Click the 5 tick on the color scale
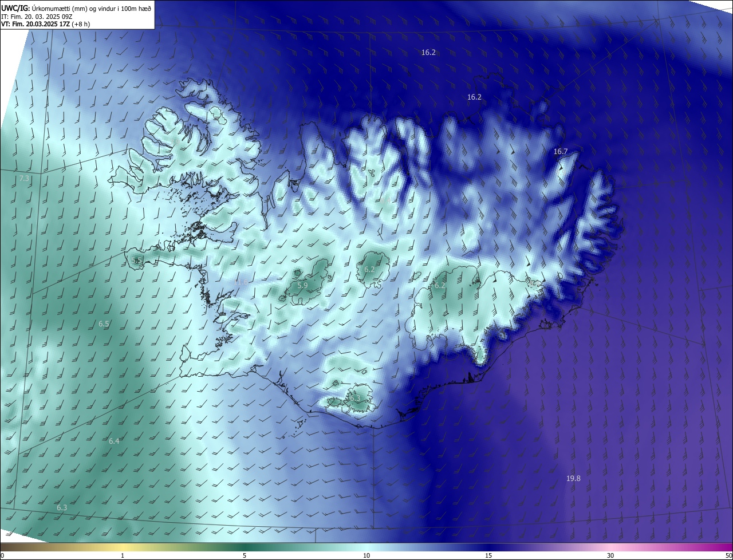The width and height of the screenshot is (733, 560). coord(245,556)
